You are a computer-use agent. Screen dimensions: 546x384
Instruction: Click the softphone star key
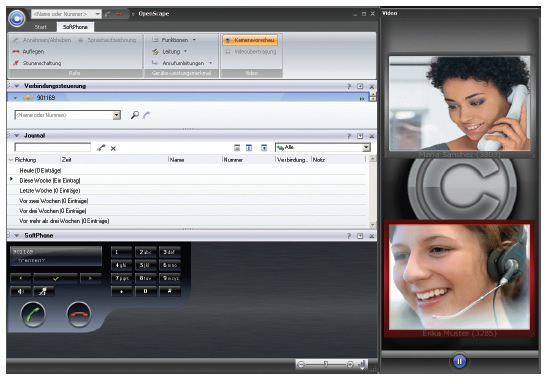pyautogui.click(x=121, y=291)
